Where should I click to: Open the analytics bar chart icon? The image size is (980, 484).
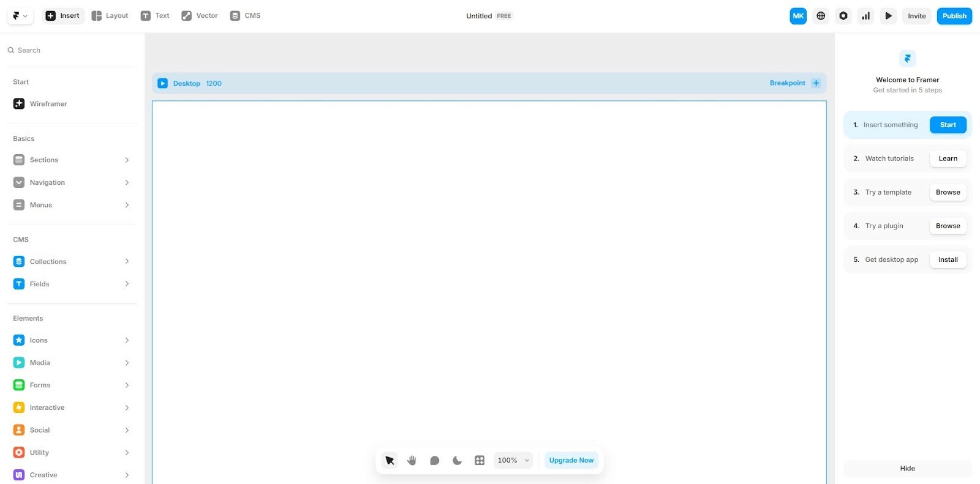pos(866,16)
